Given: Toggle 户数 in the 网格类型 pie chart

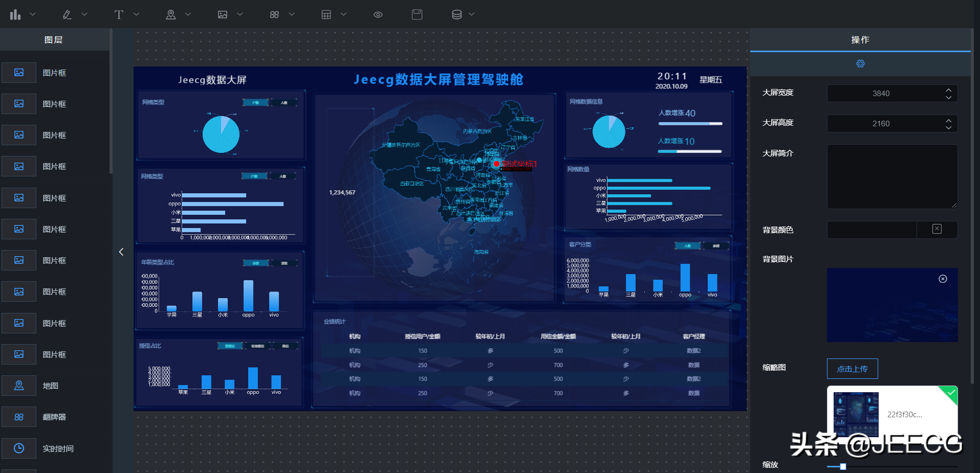Looking at the screenshot, I should [255, 103].
